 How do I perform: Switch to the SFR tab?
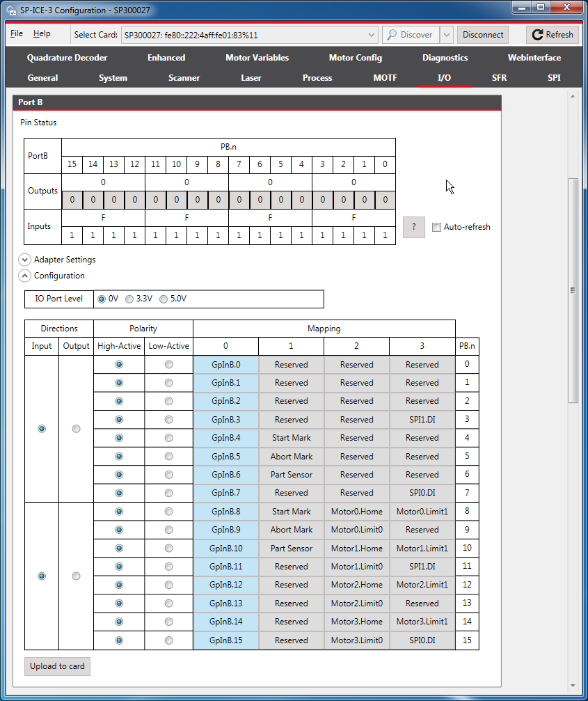point(499,78)
